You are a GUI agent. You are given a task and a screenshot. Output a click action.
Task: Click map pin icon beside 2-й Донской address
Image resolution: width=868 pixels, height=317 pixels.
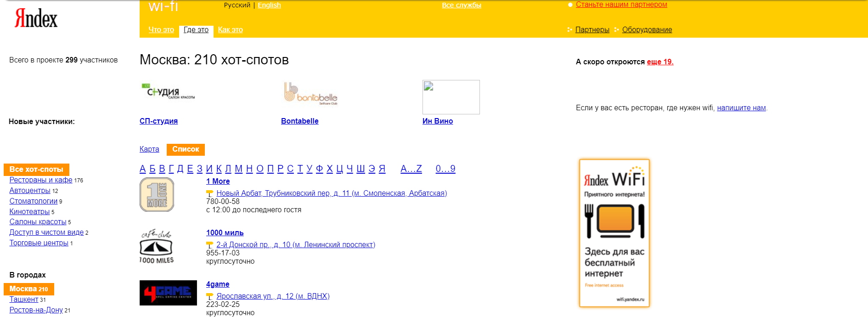(x=210, y=245)
